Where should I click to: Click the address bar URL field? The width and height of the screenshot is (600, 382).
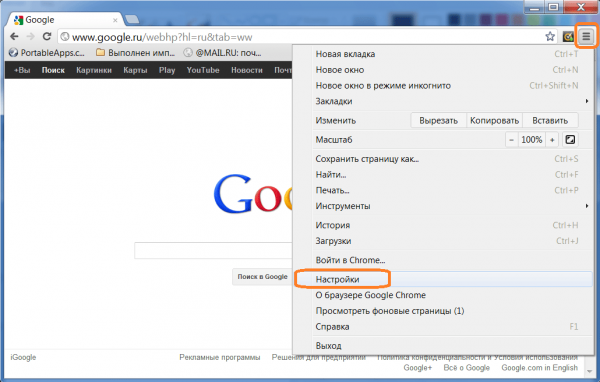pos(302,37)
